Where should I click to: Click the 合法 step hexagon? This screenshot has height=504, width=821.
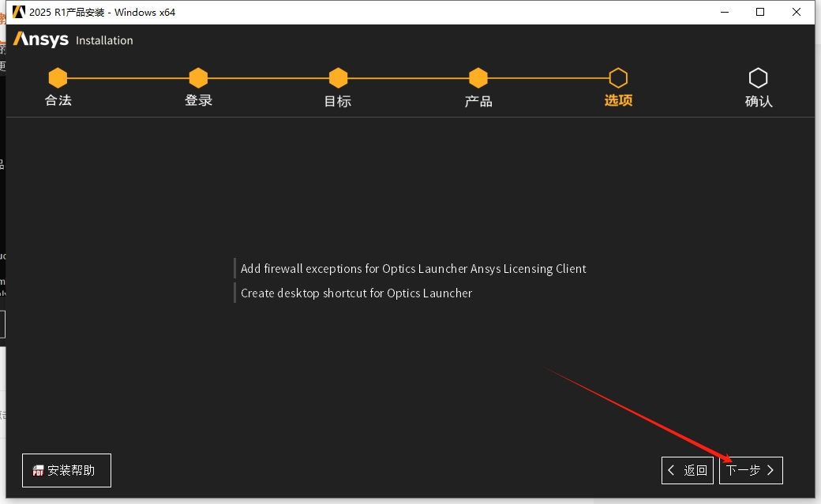tap(58, 78)
